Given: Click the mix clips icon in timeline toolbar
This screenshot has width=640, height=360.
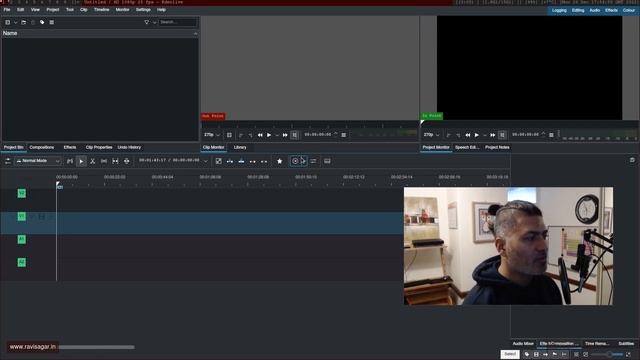Looking at the screenshot, I should point(219,161).
